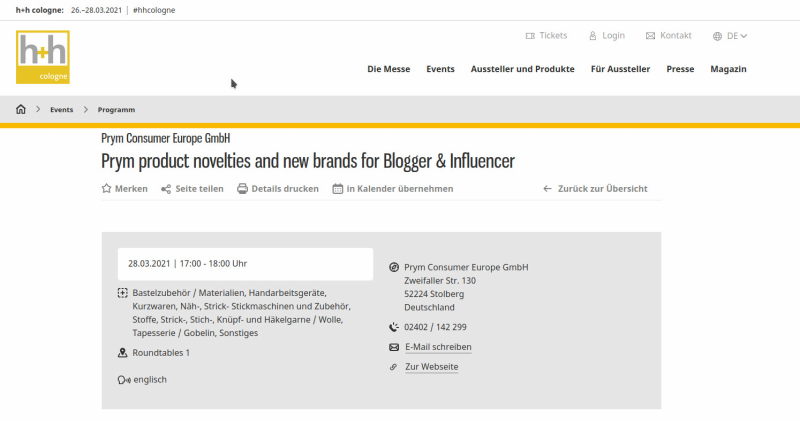
Task: Open Login via the user icon
Action: pos(592,36)
